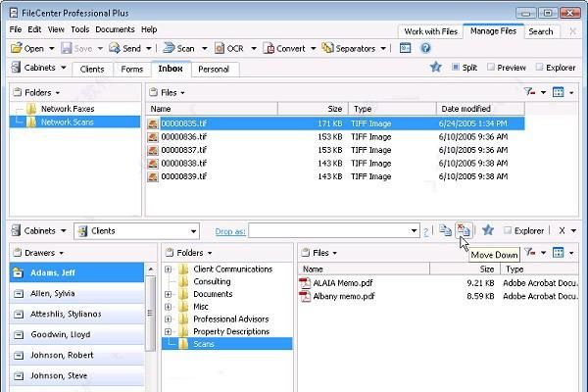The image size is (588, 392).
Task: Click the Open folder icon in toolbar
Action: [16, 48]
